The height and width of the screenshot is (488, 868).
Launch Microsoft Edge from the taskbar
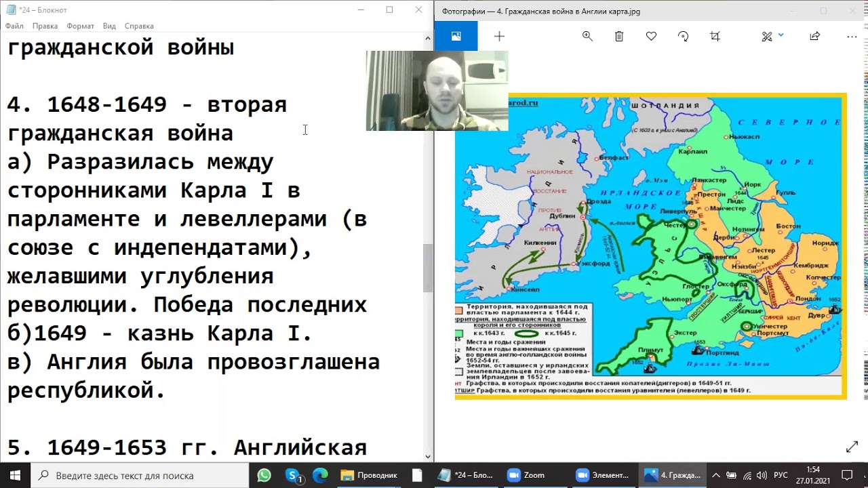pyautogui.click(x=320, y=475)
